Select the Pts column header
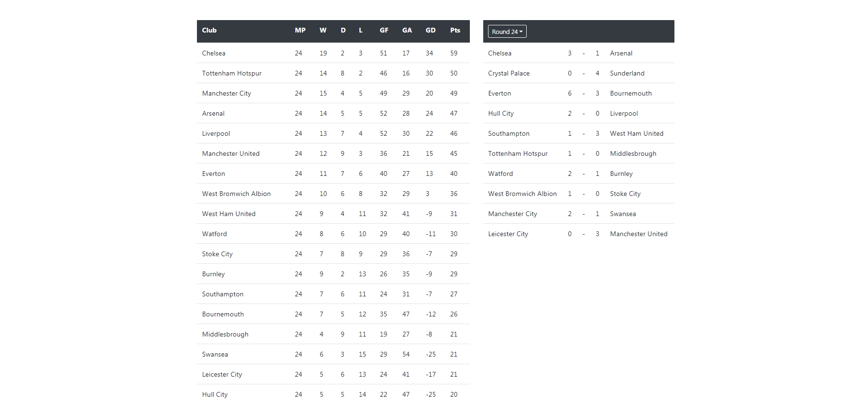The height and width of the screenshot is (402, 868). pos(455,30)
